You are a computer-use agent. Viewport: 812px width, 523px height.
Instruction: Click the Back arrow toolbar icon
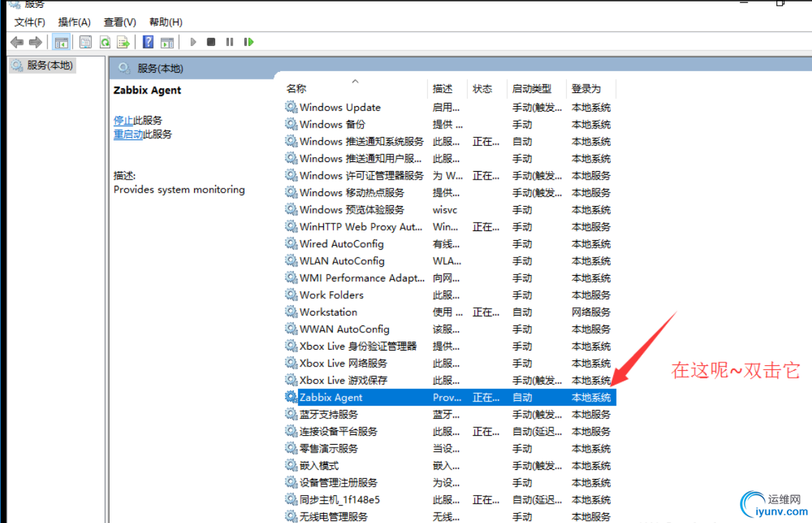[x=17, y=42]
